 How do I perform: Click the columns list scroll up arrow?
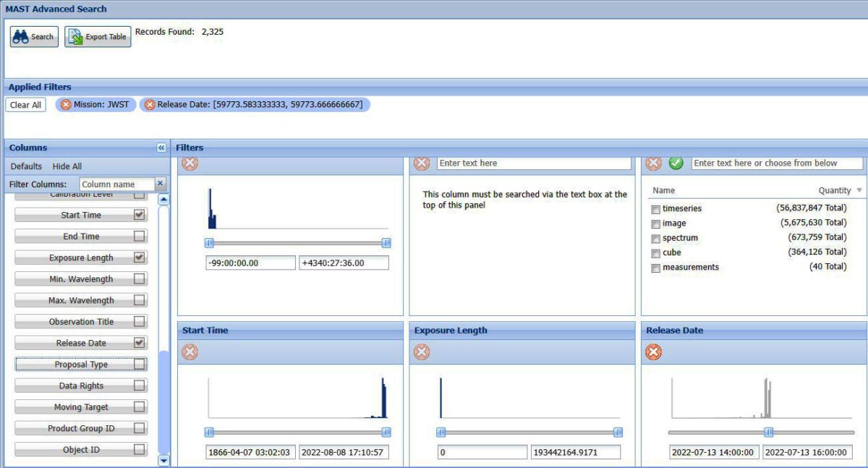[x=163, y=200]
